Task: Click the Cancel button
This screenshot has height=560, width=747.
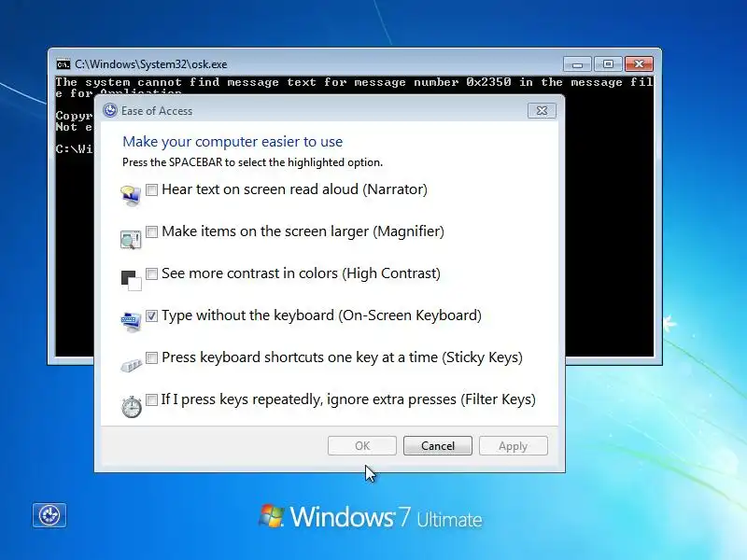Action: [438, 446]
